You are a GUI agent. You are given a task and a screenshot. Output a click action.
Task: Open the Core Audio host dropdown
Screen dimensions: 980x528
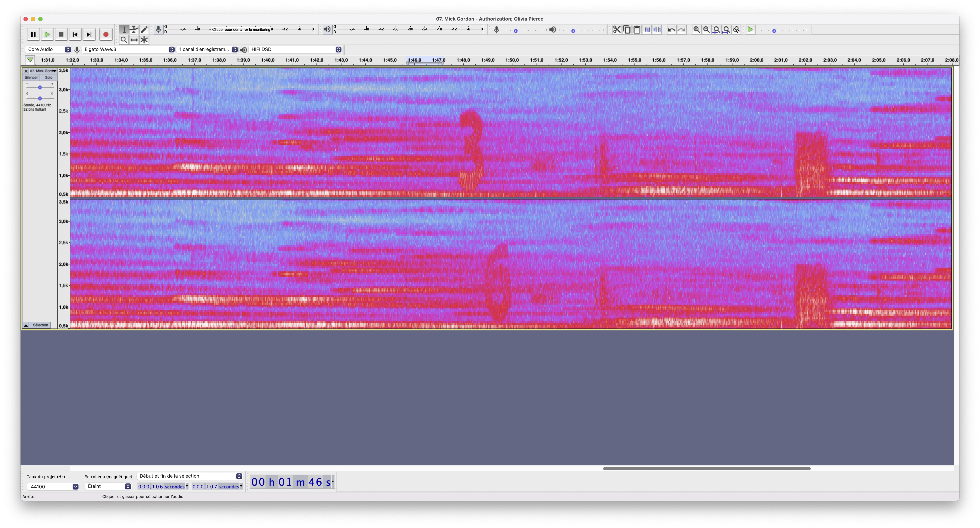[48, 49]
